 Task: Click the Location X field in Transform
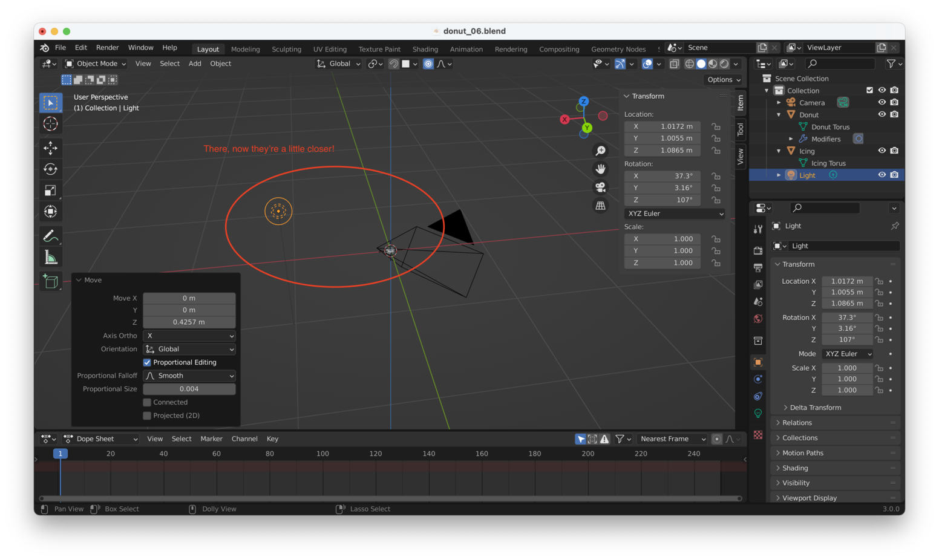pyautogui.click(x=847, y=281)
